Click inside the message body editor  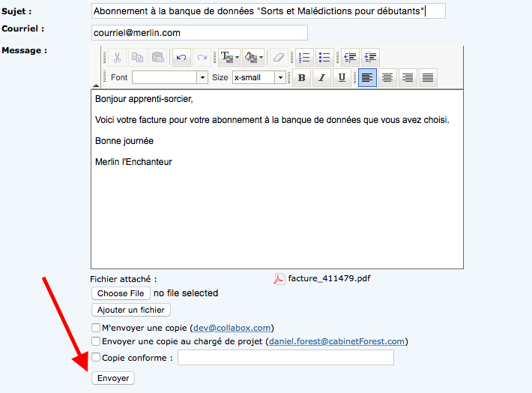click(x=277, y=179)
